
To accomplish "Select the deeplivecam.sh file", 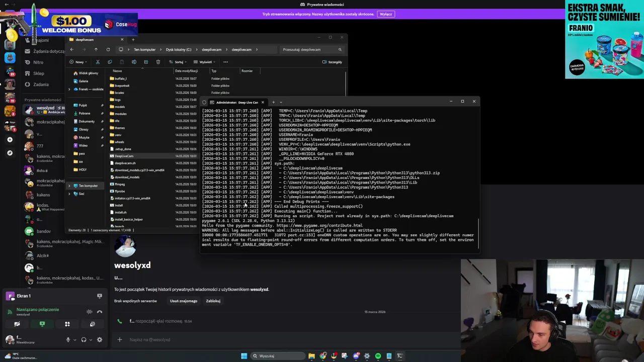I will (x=125, y=163).
